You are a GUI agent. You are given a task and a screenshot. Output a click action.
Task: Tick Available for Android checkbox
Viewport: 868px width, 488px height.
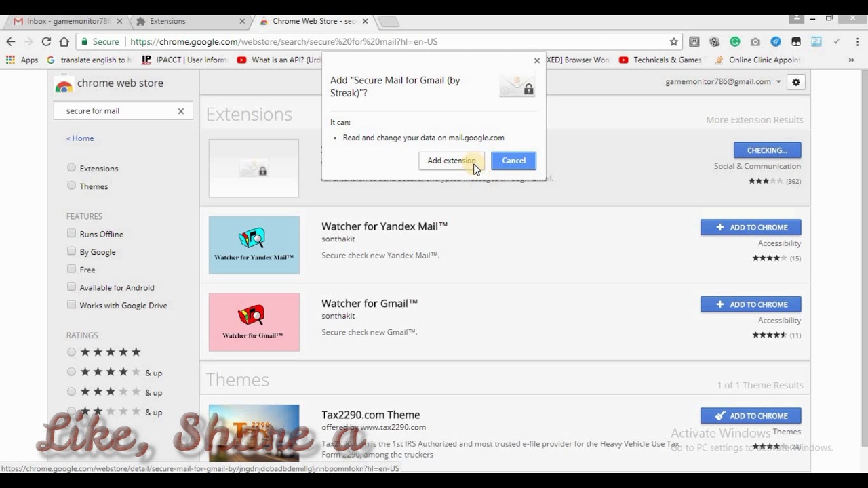[x=71, y=287]
